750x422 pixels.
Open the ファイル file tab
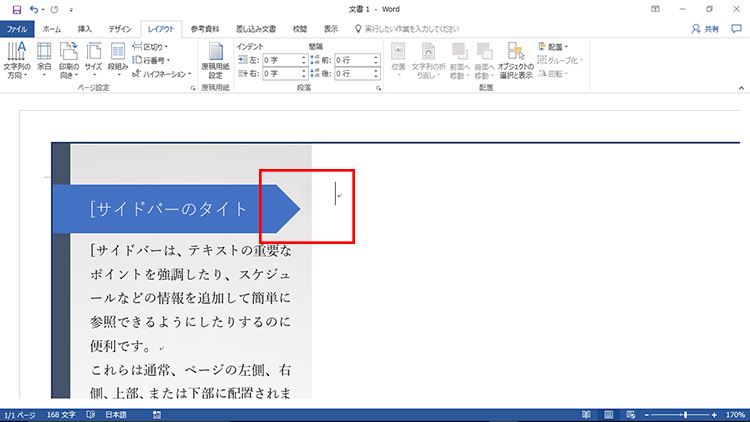coord(17,29)
